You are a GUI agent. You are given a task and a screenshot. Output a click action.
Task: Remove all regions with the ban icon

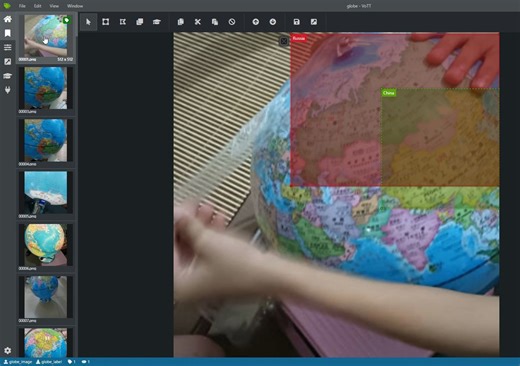pos(232,22)
